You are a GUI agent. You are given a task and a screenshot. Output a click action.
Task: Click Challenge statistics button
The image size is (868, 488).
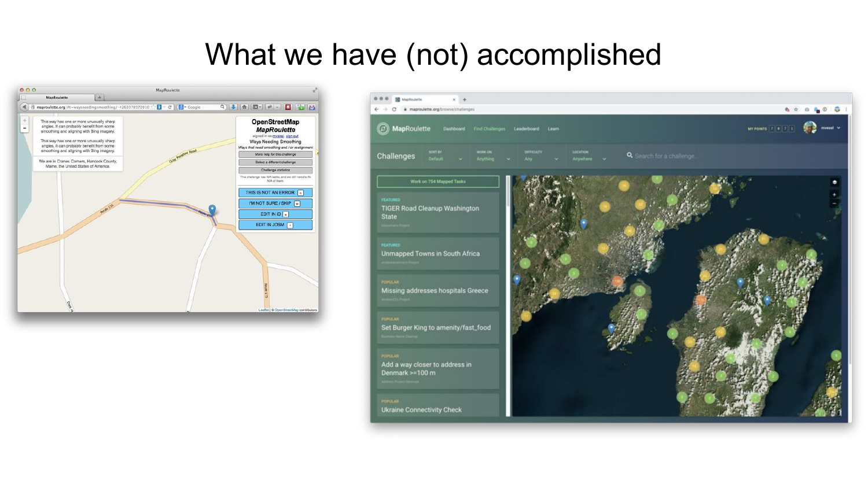click(x=275, y=170)
